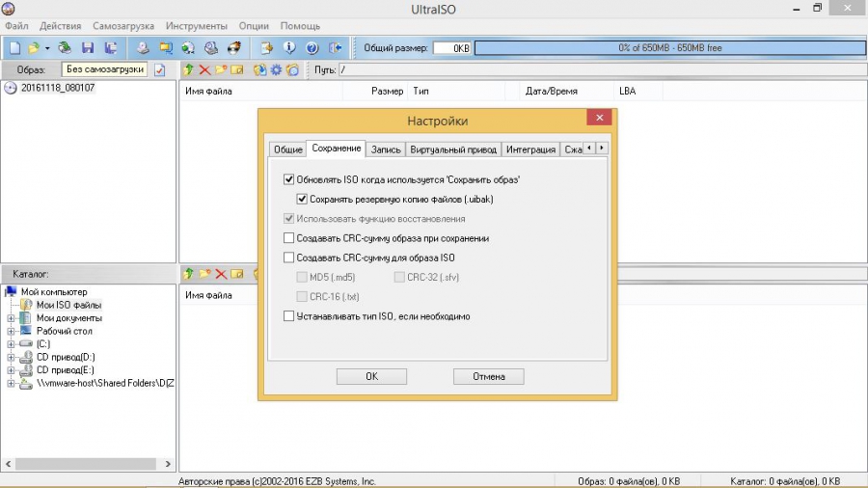
Task: Switch to the 'Запись' settings tab
Action: 386,149
